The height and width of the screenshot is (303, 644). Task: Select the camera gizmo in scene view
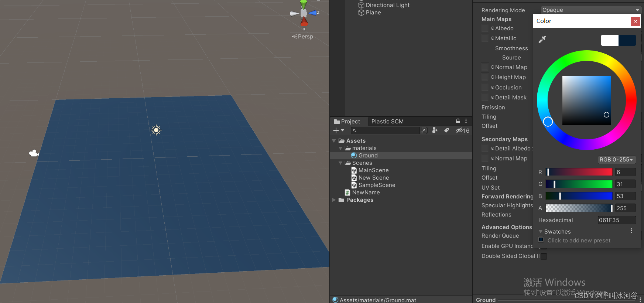tap(34, 153)
